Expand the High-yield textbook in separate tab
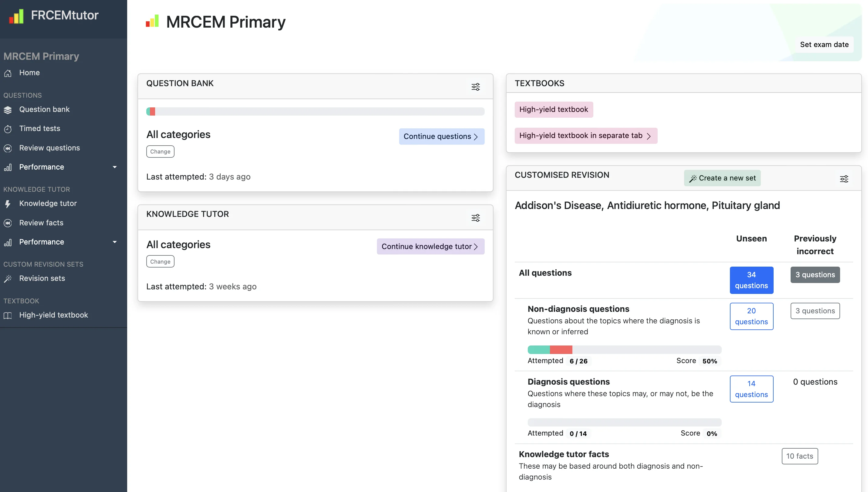 584,136
